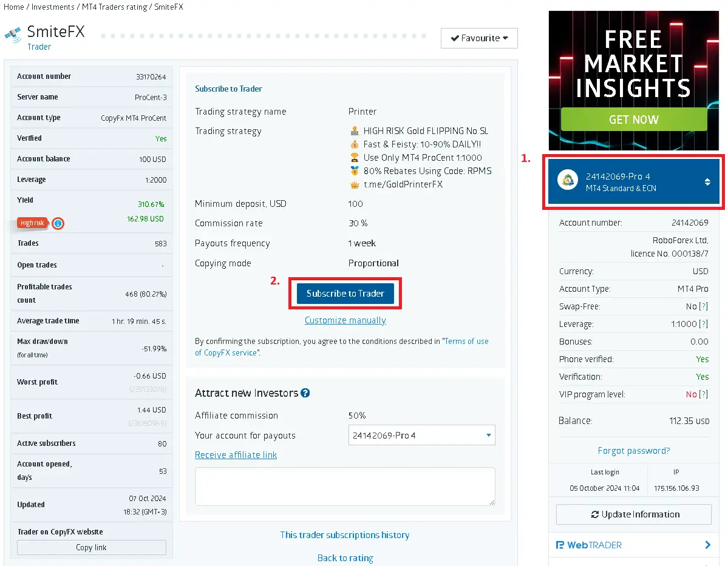Click the Affiliate commission value 50%

coord(357,415)
